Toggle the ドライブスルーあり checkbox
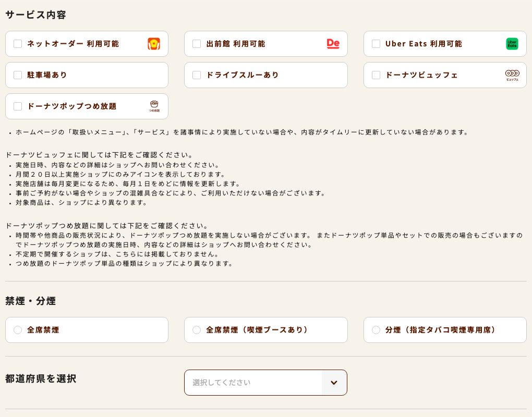The width and height of the screenshot is (532, 417). (x=197, y=75)
